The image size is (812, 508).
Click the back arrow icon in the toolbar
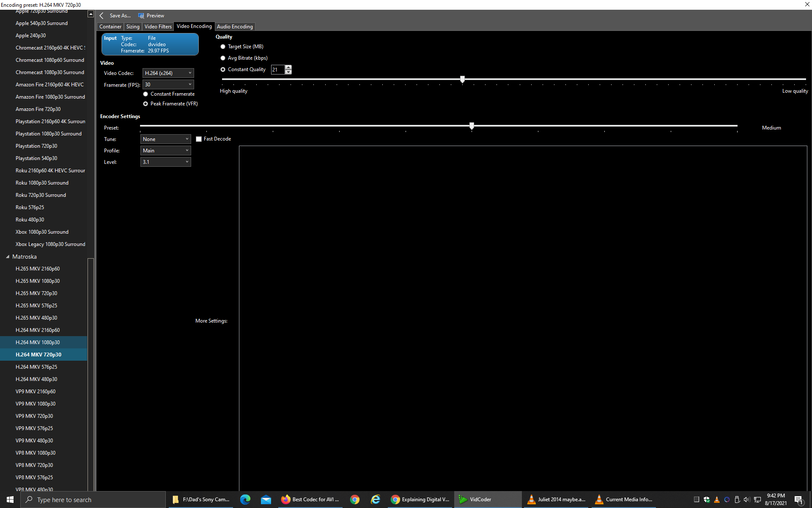101,16
